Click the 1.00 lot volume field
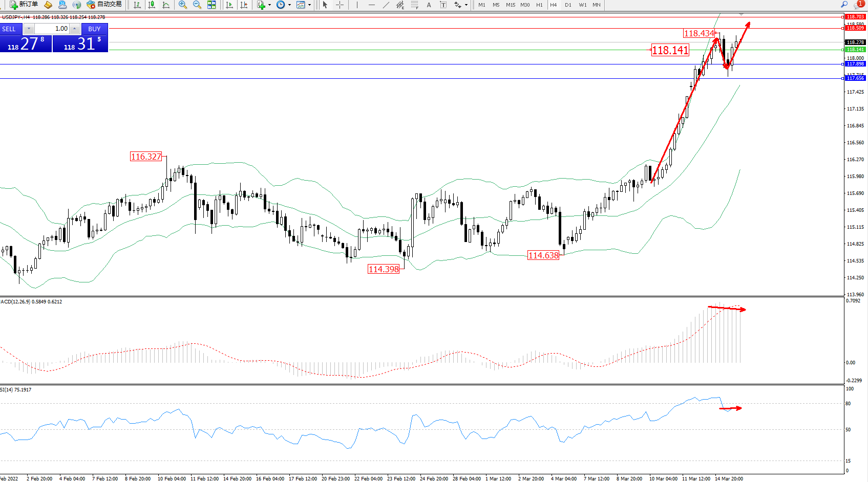Screen dimensions: 868x482 52,29
